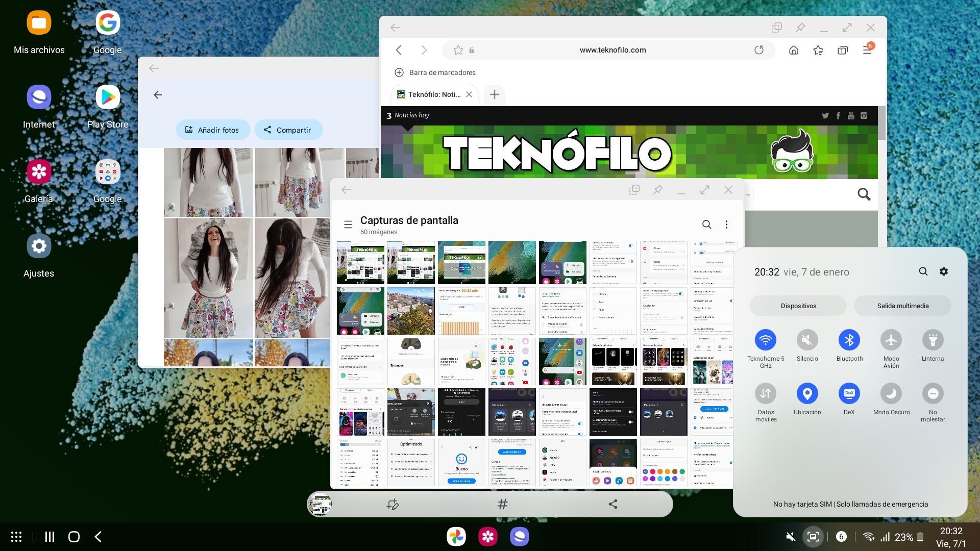
Task: Select the Teknófilo: Noti... tab
Action: pyautogui.click(x=434, y=94)
